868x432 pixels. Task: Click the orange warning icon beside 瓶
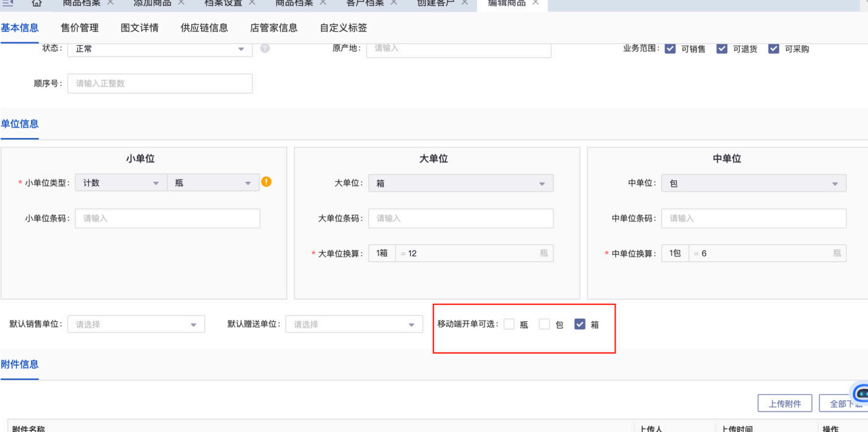267,182
